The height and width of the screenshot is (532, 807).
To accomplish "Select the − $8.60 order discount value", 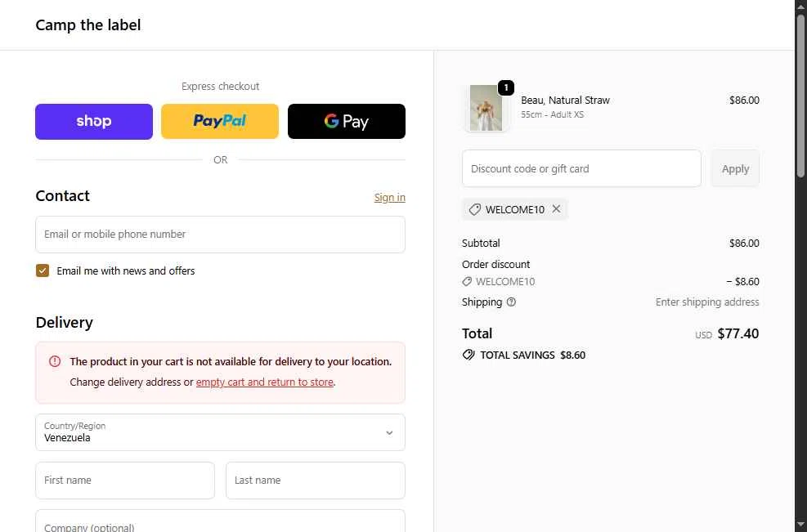I will coord(742,281).
